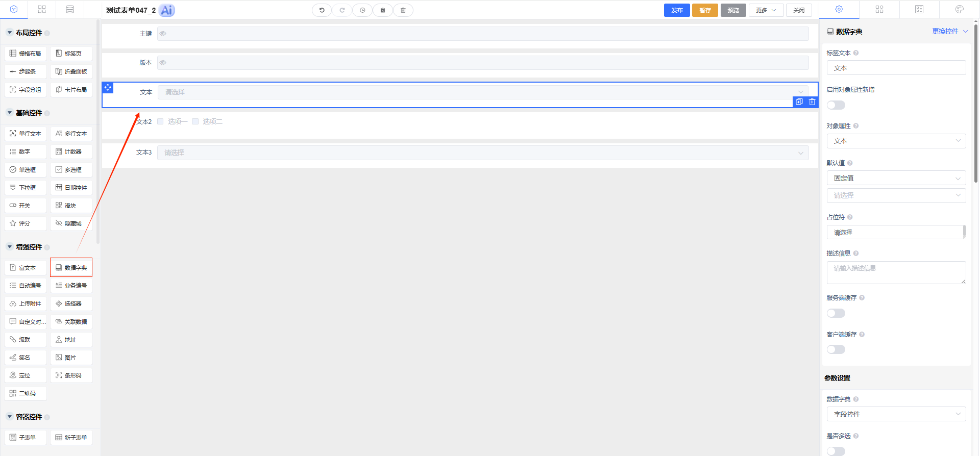Click the history clock icon
980x456 pixels.
(362, 10)
